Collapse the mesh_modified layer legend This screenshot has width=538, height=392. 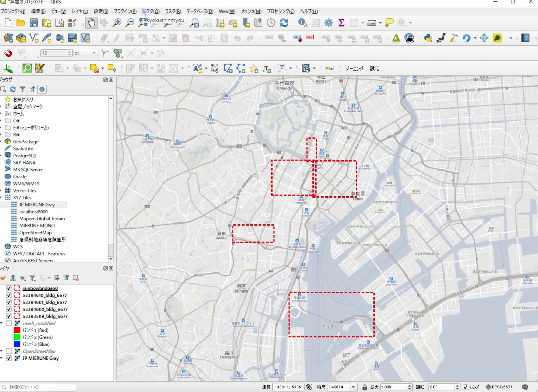point(2,323)
